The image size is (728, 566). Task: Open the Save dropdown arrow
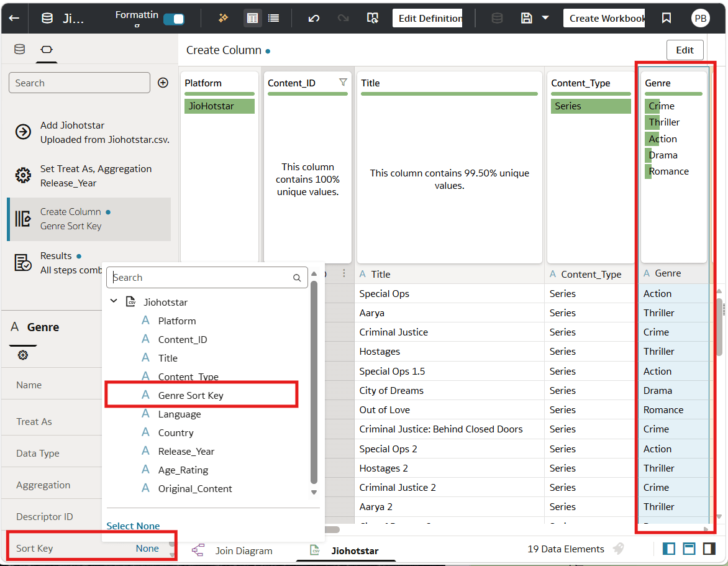point(545,17)
